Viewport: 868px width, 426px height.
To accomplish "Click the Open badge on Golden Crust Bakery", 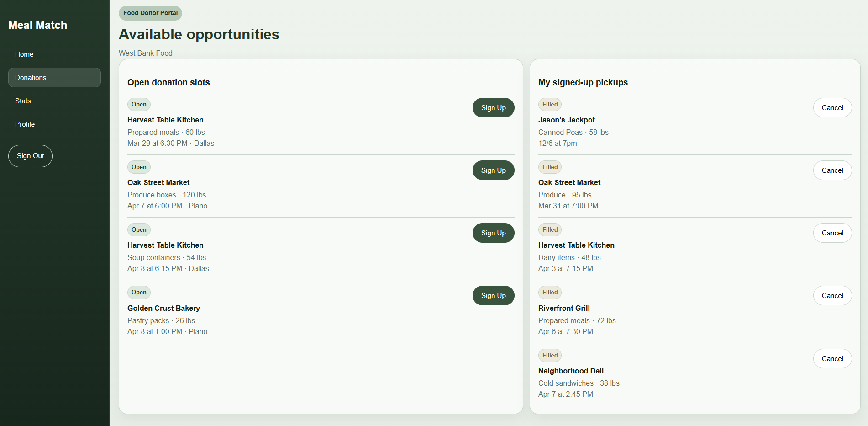I will tap(139, 293).
